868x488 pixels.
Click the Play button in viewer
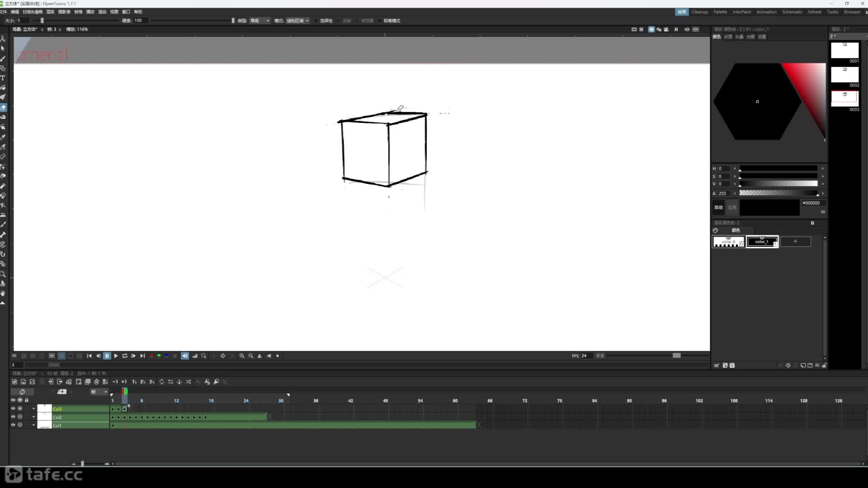click(x=116, y=356)
